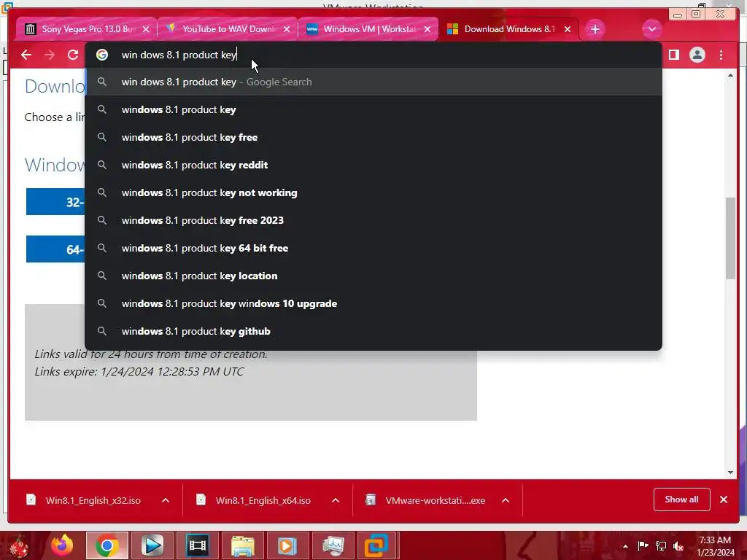747x560 pixels.
Task: Show hidden tray icons arrow
Action: (625, 546)
